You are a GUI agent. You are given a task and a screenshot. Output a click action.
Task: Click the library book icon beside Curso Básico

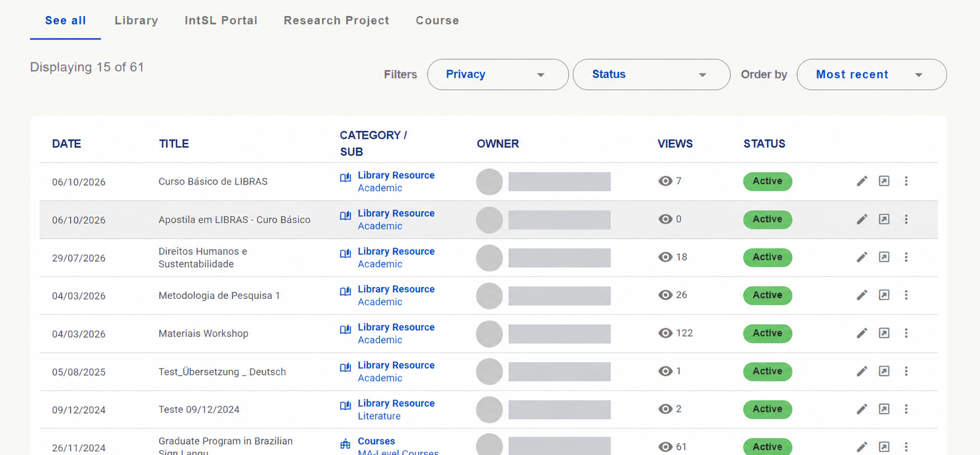pos(346,177)
